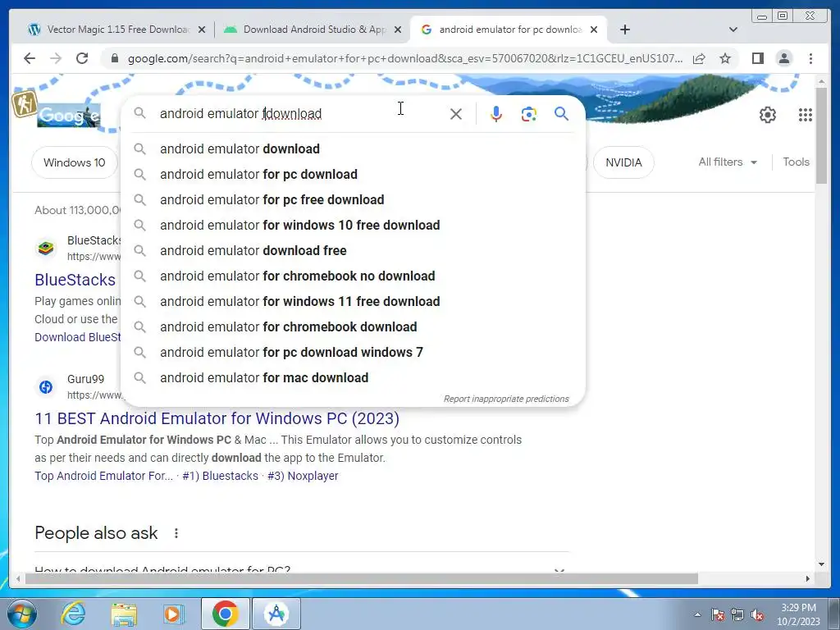Image resolution: width=840 pixels, height=630 pixels.
Task: Open the tab search dropdown arrow
Action: pos(733,30)
